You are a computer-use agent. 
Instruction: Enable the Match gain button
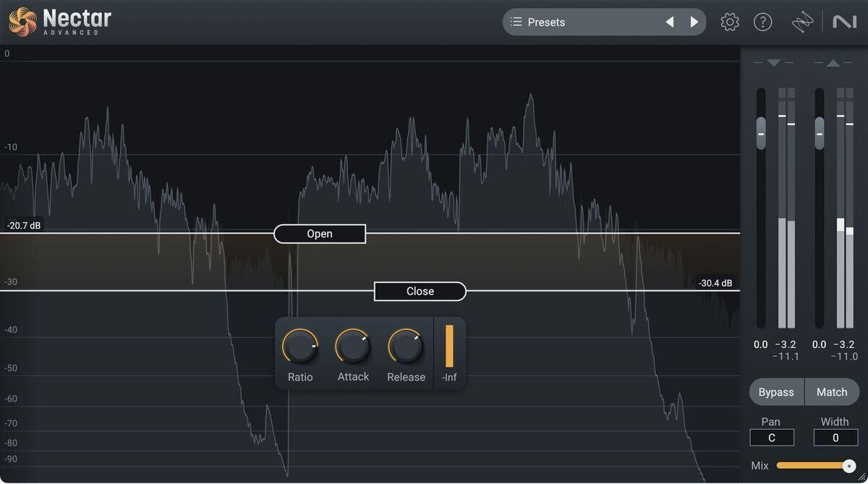832,392
